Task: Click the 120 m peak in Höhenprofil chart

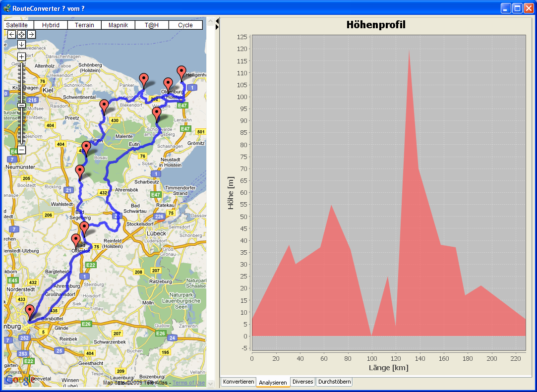Action: point(409,51)
